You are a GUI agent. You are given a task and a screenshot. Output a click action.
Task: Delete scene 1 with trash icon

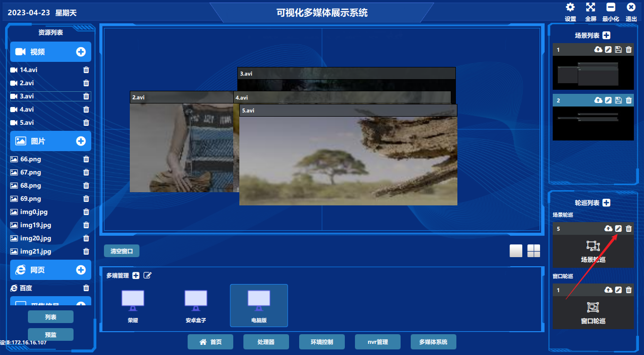[x=629, y=50]
